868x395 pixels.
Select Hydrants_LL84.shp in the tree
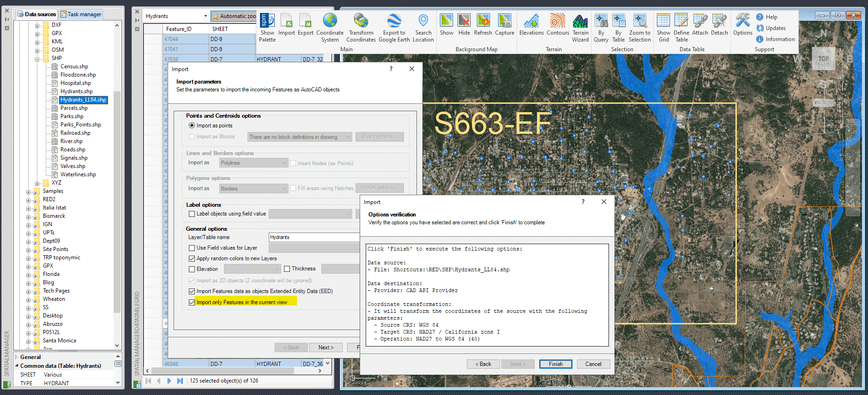83,100
